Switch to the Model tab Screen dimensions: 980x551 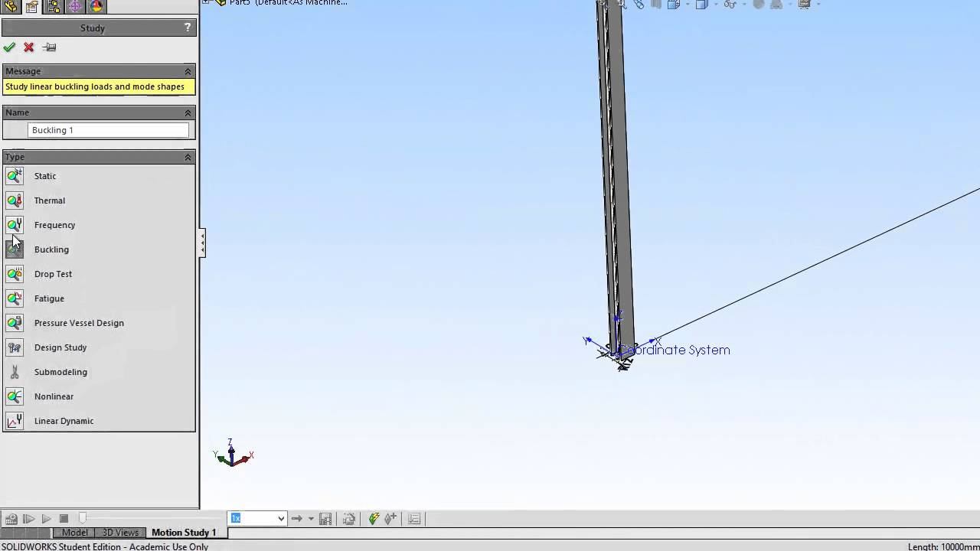click(x=74, y=533)
